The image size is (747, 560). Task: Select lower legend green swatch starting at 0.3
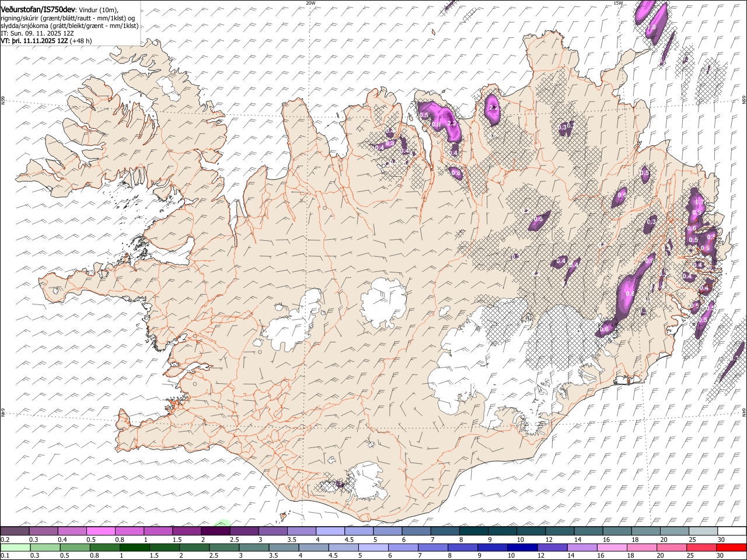point(45,547)
